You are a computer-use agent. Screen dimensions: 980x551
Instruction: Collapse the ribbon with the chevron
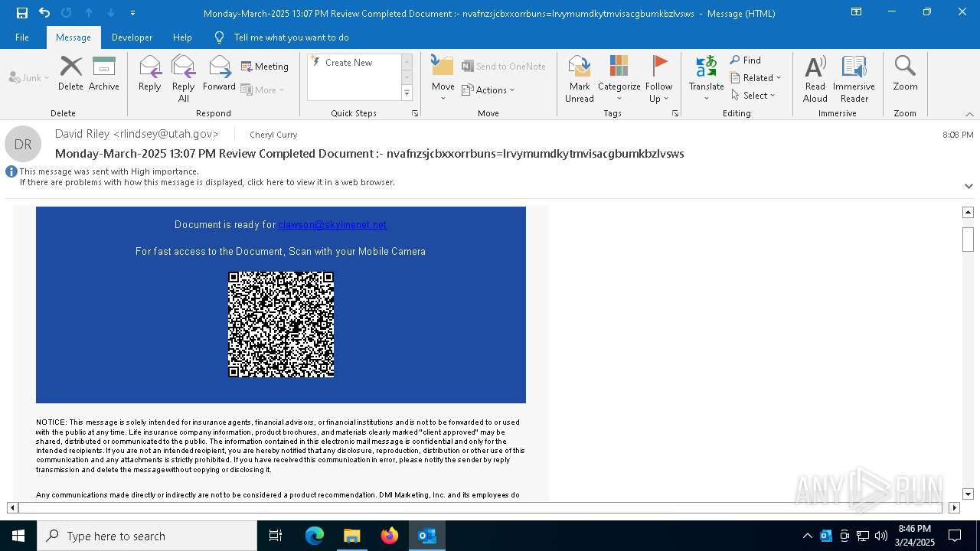click(x=969, y=114)
